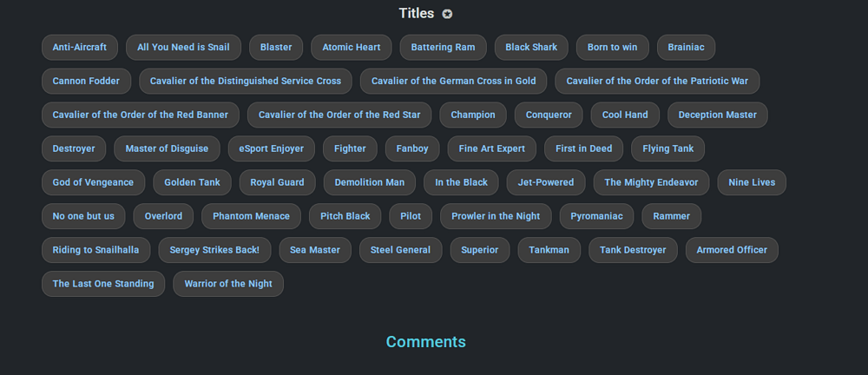
Task: Jump to the Comments section heading
Action: tap(425, 342)
